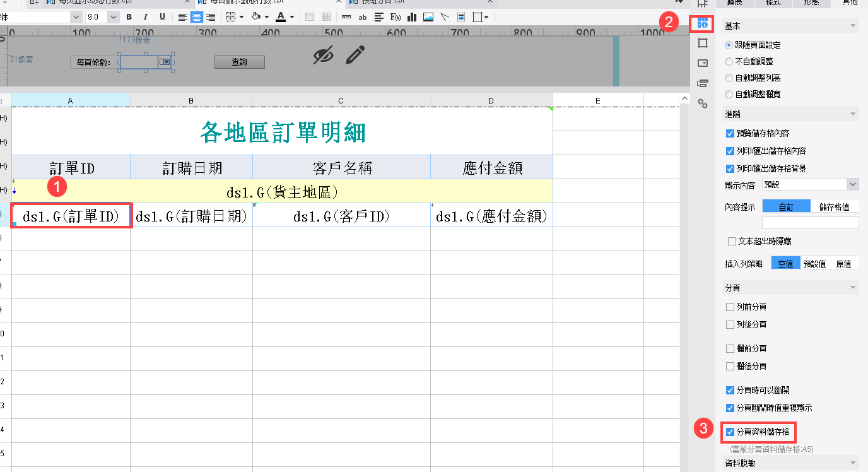This screenshot has height=472, width=868.
Task: Align cell text to the right
Action: (x=211, y=17)
